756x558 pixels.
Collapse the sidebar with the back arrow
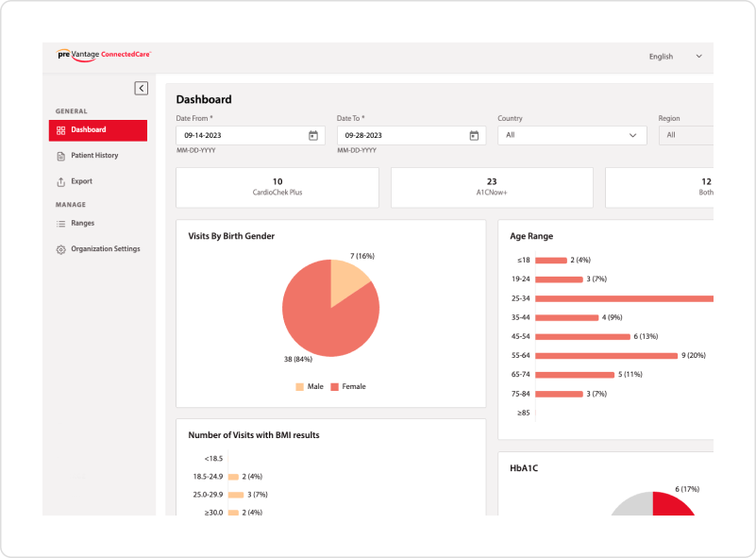pos(142,87)
